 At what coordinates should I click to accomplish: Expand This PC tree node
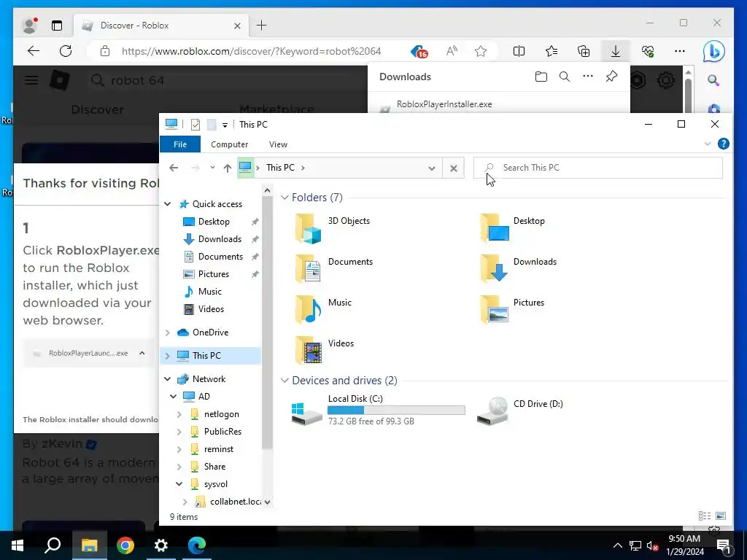(168, 356)
